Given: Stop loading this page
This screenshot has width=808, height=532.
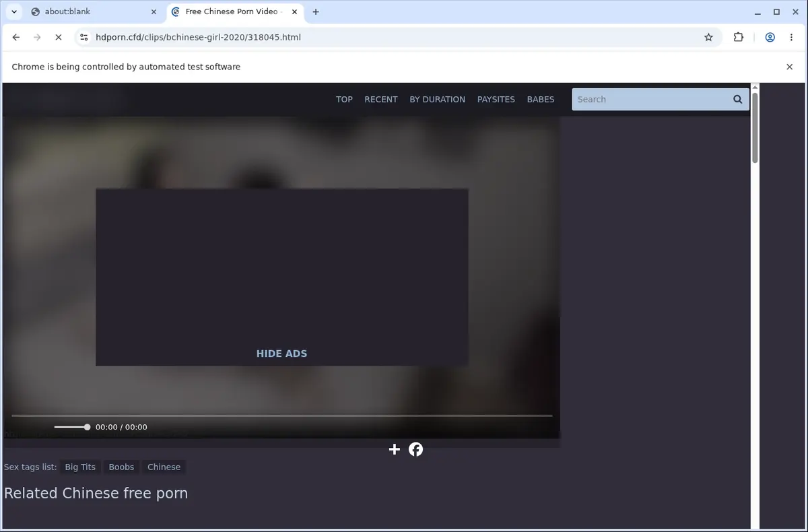Looking at the screenshot, I should (x=58, y=37).
